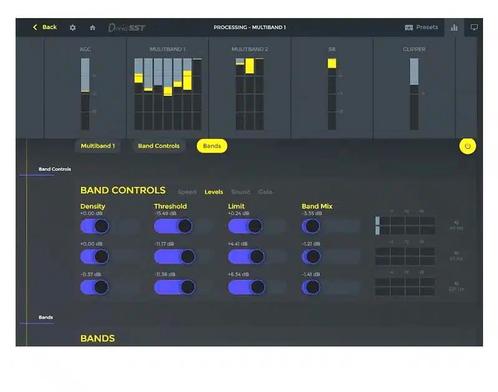Click the Limit column label
This screenshot has height=392, width=498.
pyautogui.click(x=236, y=206)
